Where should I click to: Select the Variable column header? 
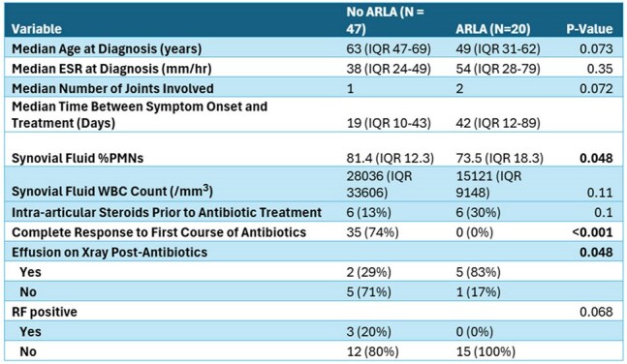(x=37, y=29)
